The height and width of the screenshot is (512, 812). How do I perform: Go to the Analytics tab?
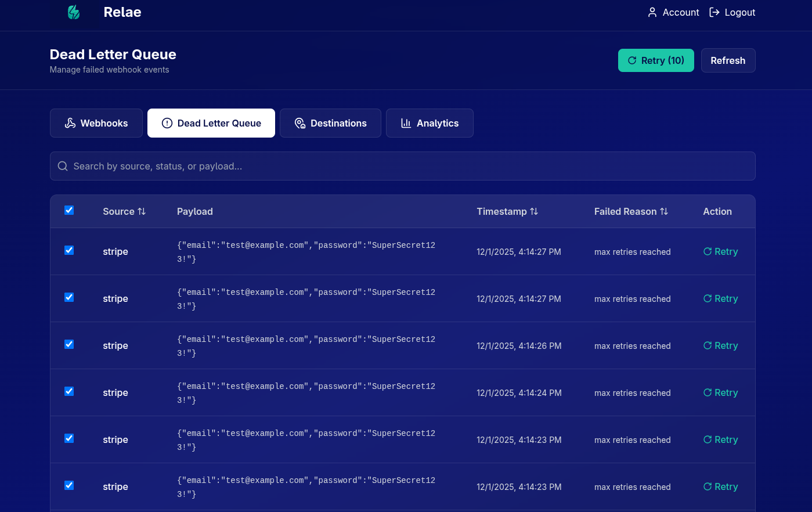click(430, 123)
